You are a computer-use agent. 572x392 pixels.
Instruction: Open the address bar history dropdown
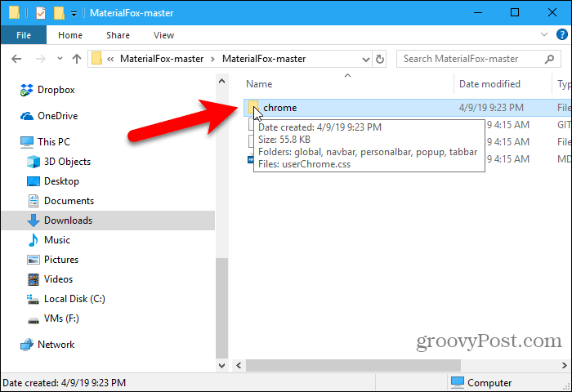365,59
